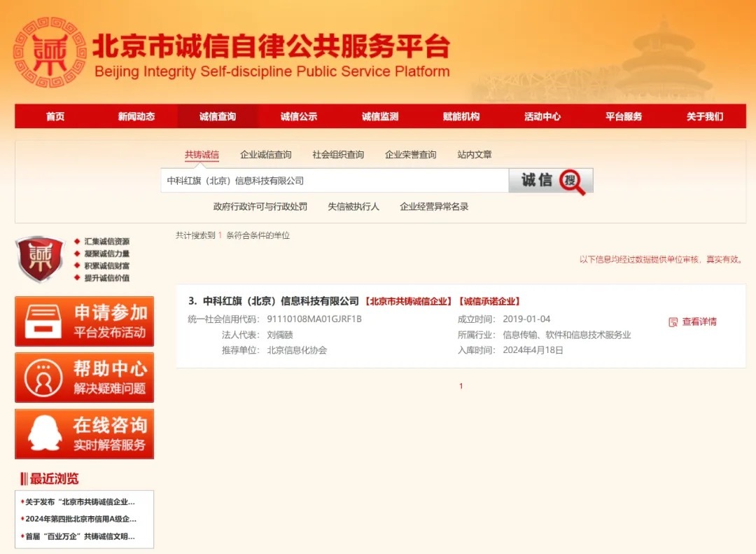Open the 企业经营异常名录 link
The image size is (756, 554).
[434, 207]
